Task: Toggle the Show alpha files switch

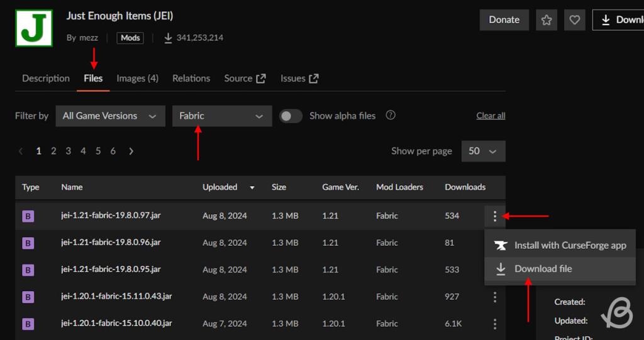Action: coord(291,116)
